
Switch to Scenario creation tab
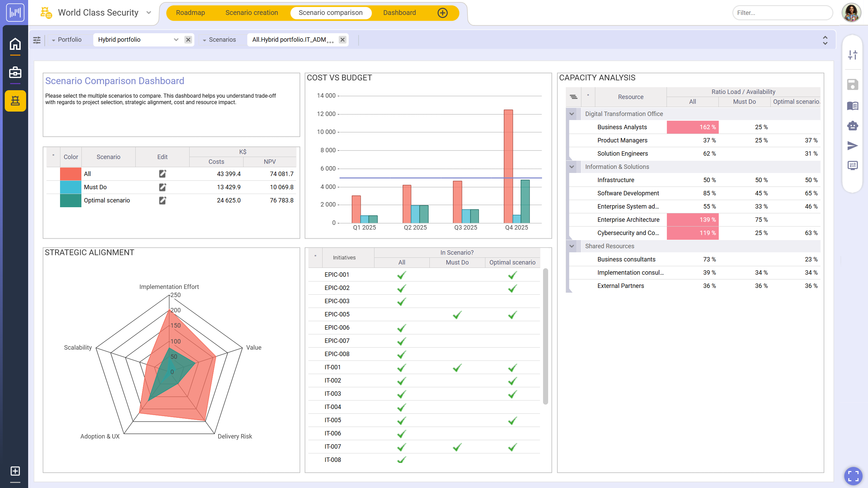[251, 13]
